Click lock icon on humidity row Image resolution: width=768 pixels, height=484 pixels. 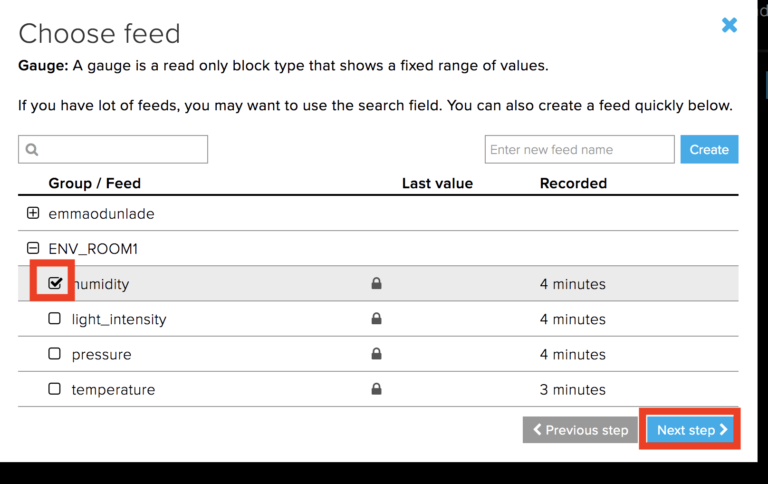pos(376,284)
